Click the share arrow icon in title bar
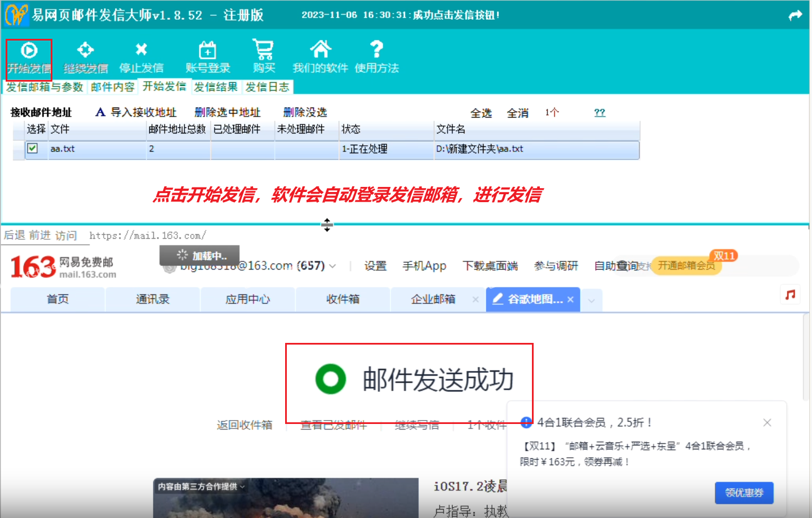This screenshot has height=518, width=812. 795,16
